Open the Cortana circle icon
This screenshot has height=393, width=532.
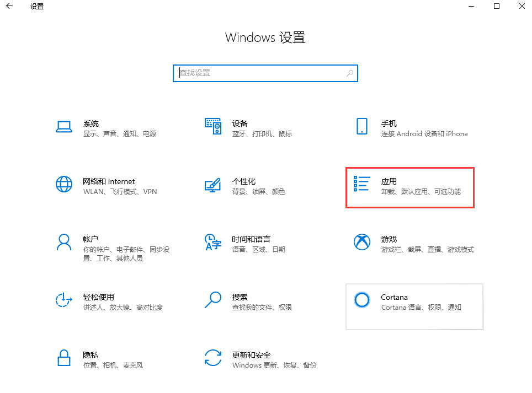362,300
